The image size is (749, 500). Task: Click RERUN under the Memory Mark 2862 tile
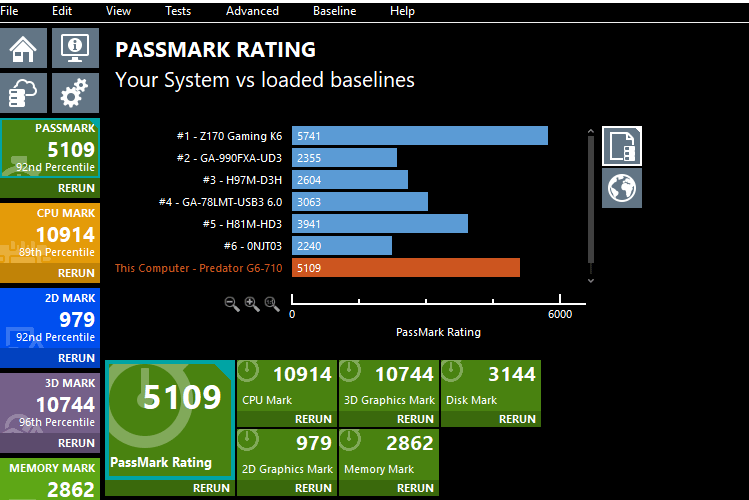(415, 488)
